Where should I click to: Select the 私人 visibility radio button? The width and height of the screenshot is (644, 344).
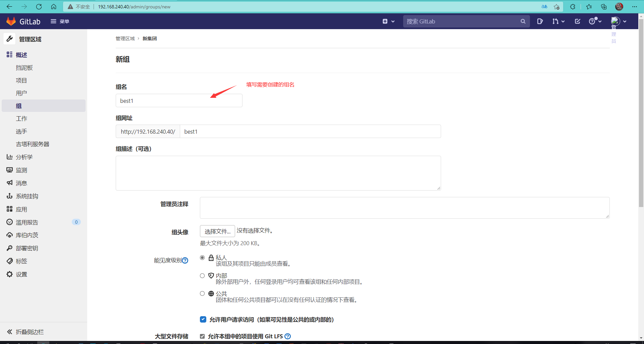202,258
